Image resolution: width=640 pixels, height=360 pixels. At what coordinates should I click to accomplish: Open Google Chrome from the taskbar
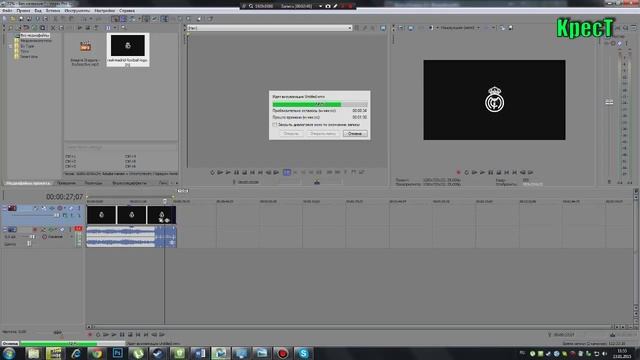click(x=97, y=353)
